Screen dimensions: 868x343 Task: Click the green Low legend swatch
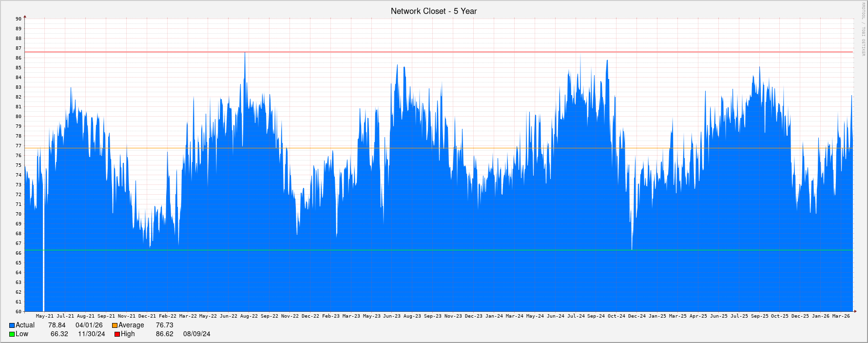12,334
